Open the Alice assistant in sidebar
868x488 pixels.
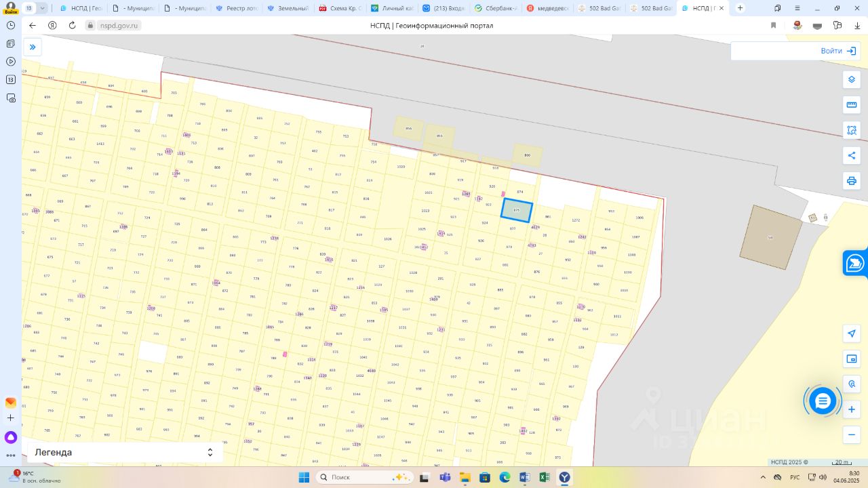(x=10, y=437)
